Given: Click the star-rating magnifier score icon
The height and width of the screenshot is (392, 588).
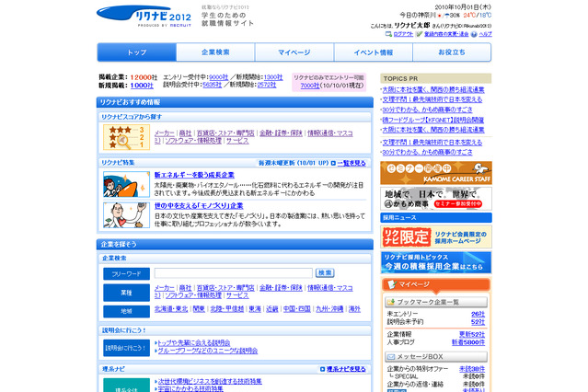Looking at the screenshot, I should pyautogui.click(x=126, y=137).
